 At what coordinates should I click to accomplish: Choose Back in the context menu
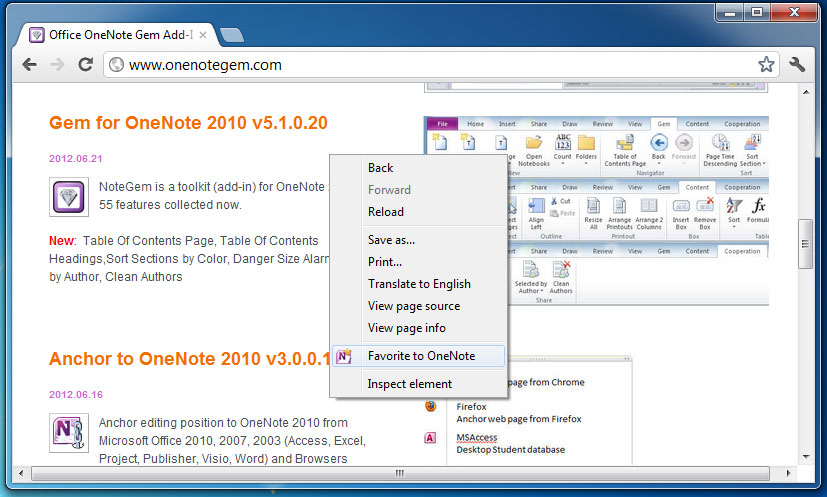(x=418, y=168)
